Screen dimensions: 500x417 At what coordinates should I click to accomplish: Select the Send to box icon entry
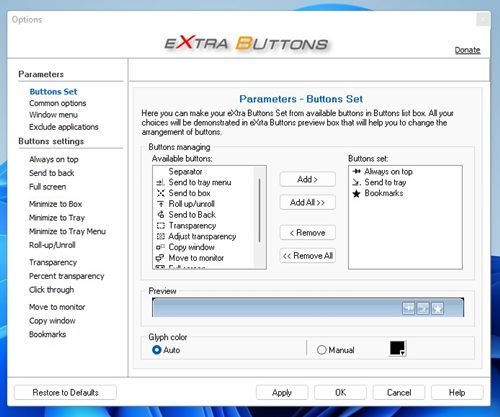[x=161, y=193]
